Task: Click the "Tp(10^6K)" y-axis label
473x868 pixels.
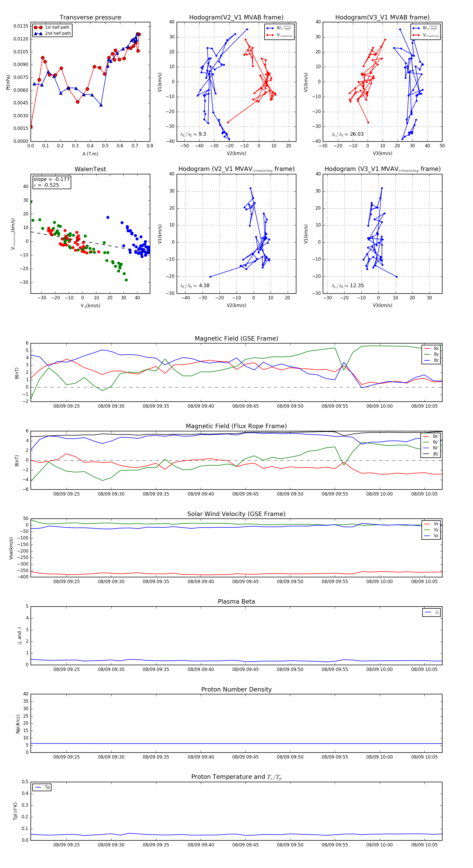Action: [15, 811]
